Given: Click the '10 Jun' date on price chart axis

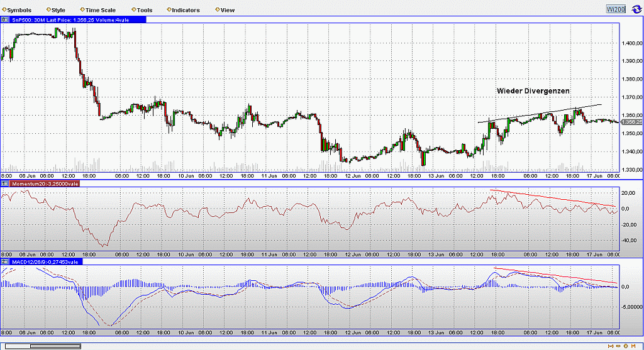Looking at the screenshot, I should pos(186,176).
